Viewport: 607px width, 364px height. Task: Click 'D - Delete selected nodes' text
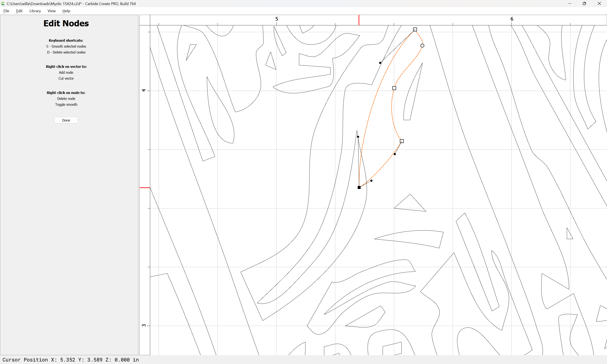click(66, 52)
